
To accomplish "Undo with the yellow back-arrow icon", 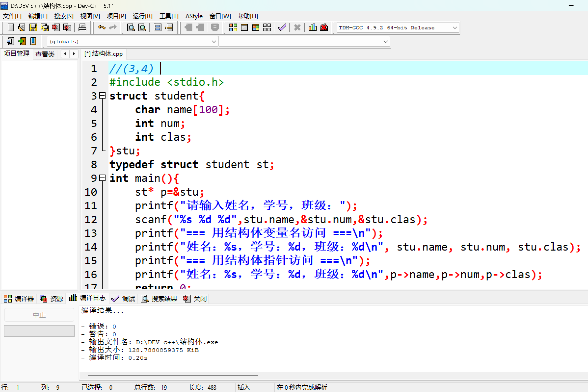I will [101, 27].
